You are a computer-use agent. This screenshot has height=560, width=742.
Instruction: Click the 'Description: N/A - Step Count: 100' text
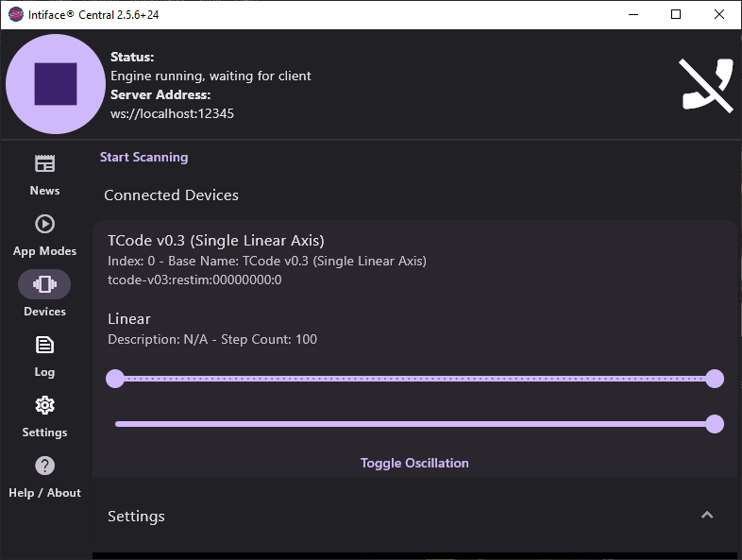[212, 339]
